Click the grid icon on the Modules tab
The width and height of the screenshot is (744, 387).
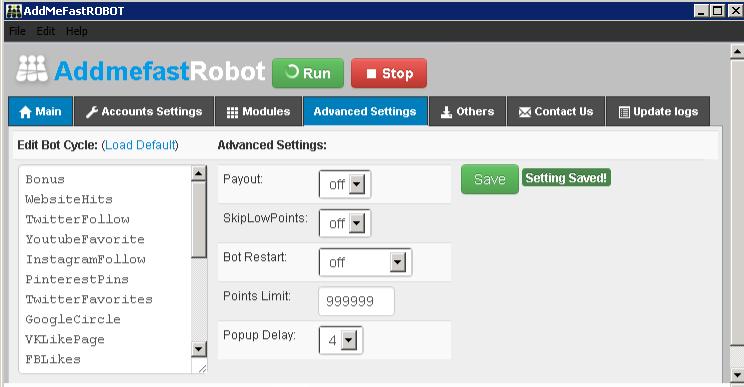[232, 112]
